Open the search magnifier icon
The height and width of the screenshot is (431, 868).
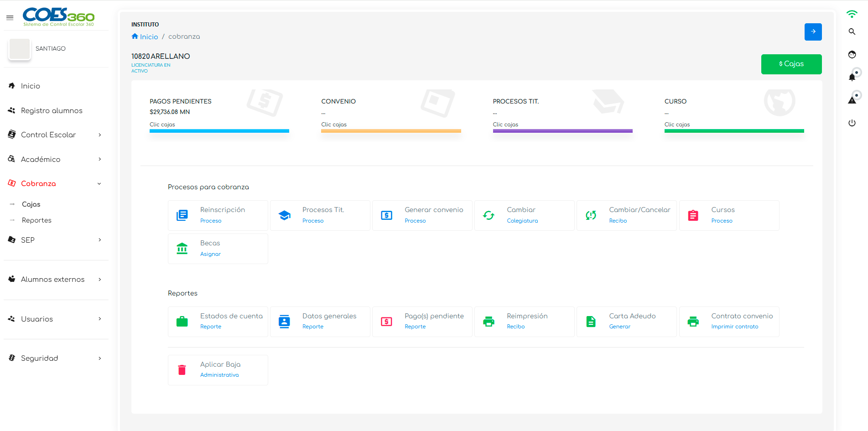tap(852, 32)
